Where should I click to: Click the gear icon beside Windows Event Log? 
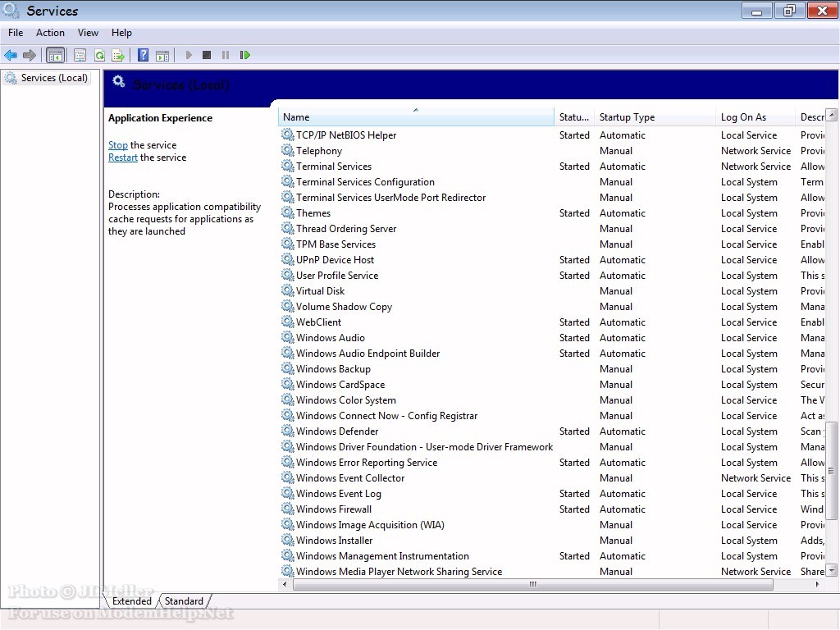[x=288, y=493]
